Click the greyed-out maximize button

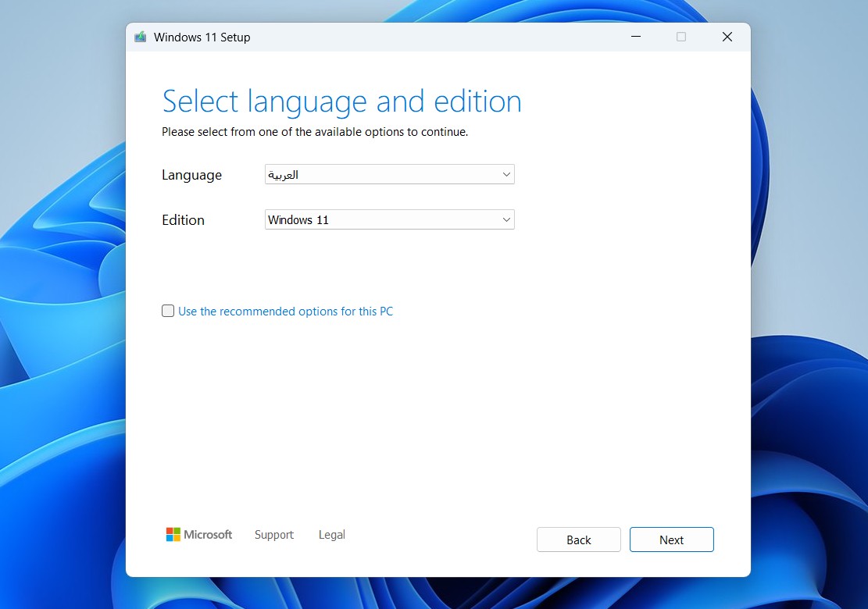click(x=680, y=37)
